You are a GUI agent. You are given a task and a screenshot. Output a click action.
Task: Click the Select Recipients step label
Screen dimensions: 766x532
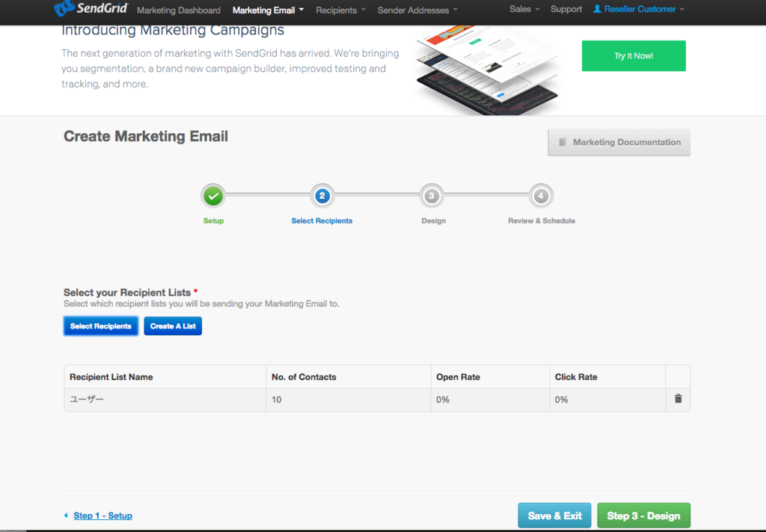click(322, 221)
